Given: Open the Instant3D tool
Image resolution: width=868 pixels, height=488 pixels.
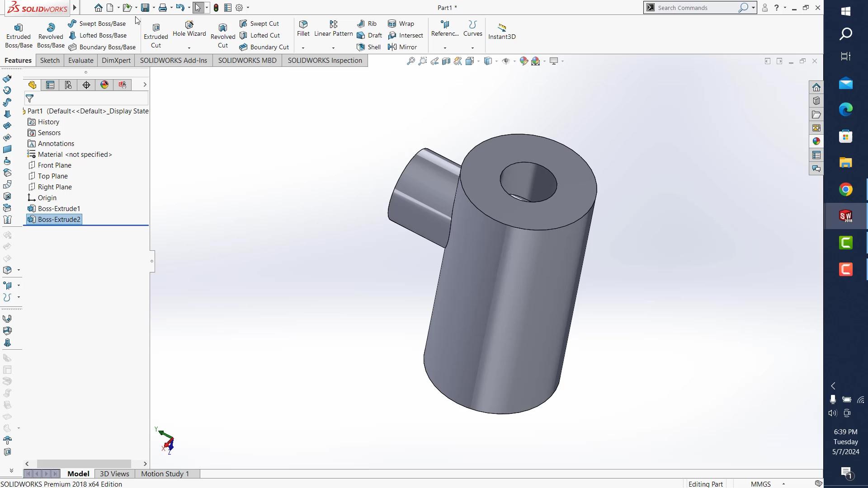Looking at the screenshot, I should click(502, 31).
